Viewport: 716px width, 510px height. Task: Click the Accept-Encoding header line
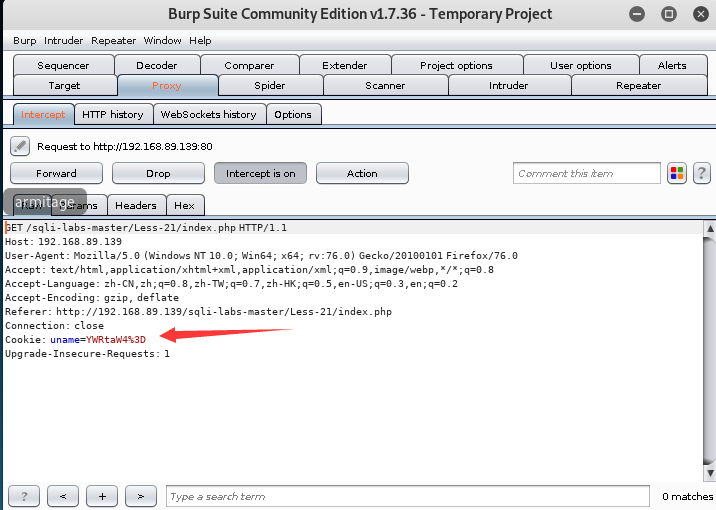[92, 298]
